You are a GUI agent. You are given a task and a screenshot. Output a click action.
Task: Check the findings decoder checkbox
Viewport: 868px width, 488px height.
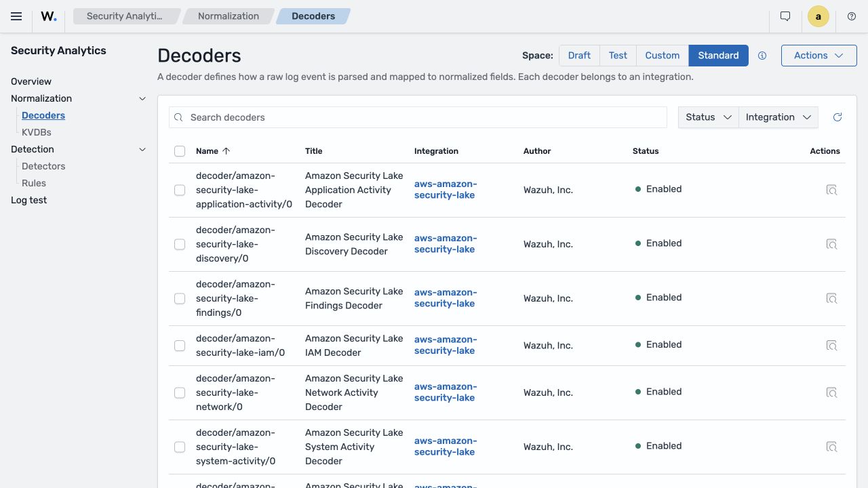click(180, 299)
